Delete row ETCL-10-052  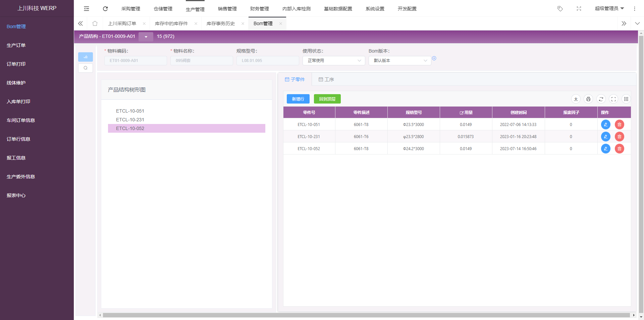click(620, 148)
